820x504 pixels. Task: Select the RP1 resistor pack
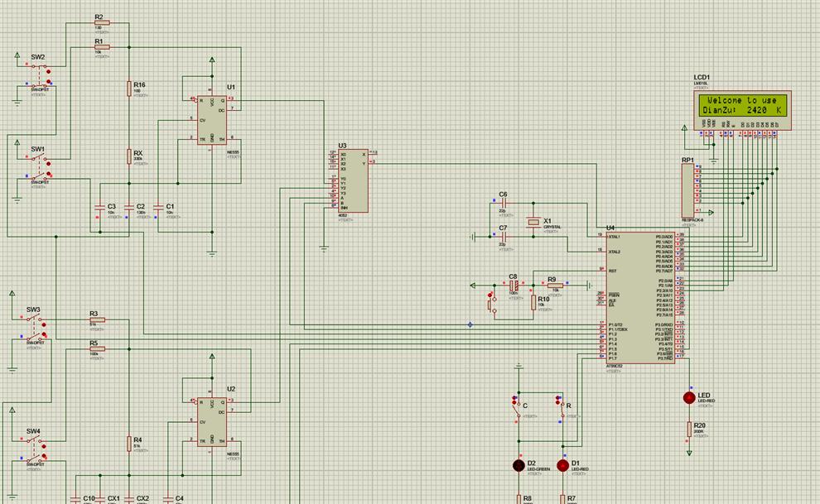point(686,190)
